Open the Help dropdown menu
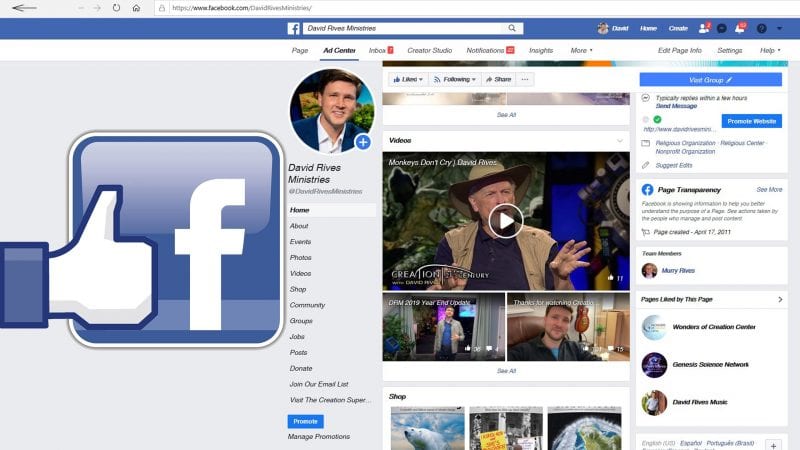This screenshot has width=800, height=450. click(769, 51)
